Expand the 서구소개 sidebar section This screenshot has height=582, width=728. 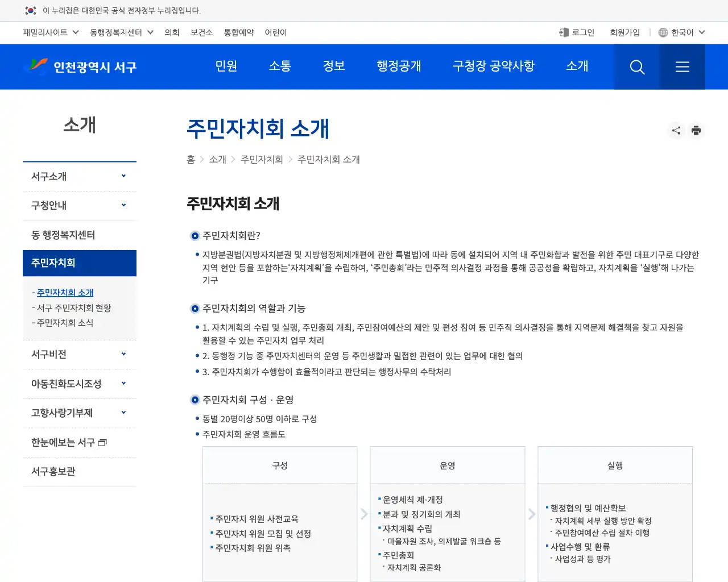(x=79, y=176)
